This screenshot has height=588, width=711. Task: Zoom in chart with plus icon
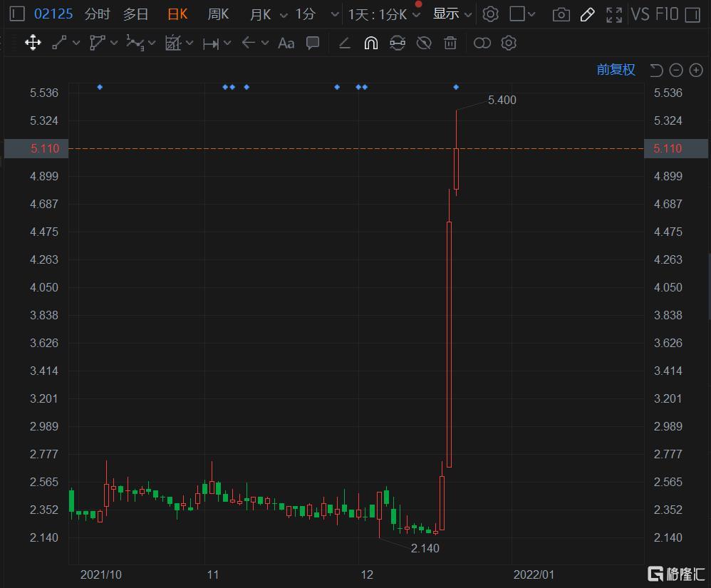(x=696, y=70)
